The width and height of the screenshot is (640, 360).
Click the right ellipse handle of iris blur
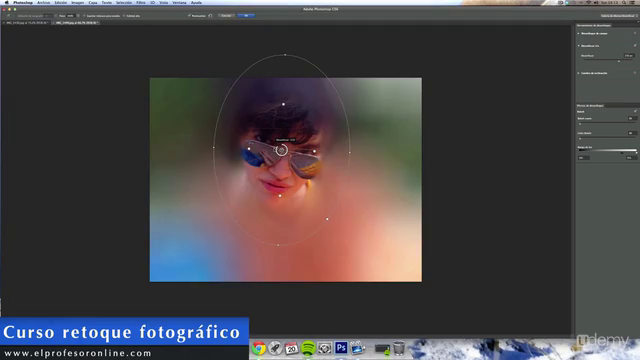(350, 153)
